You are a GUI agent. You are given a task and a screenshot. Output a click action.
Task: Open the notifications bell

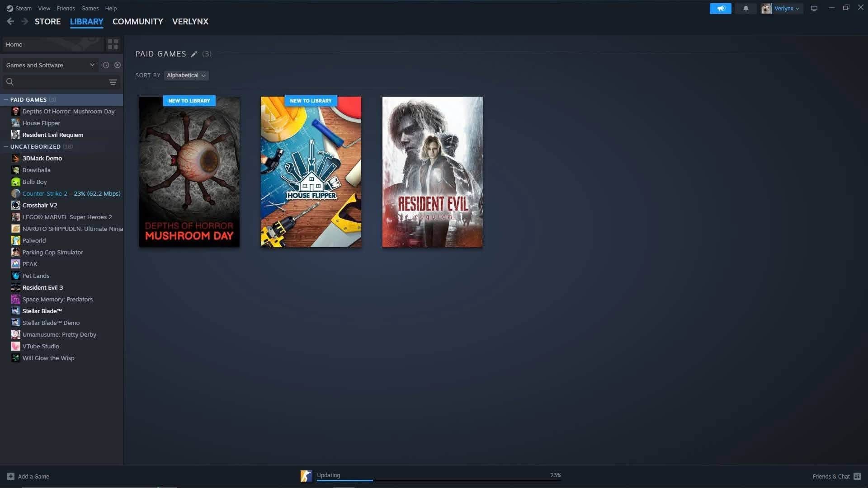tap(746, 8)
